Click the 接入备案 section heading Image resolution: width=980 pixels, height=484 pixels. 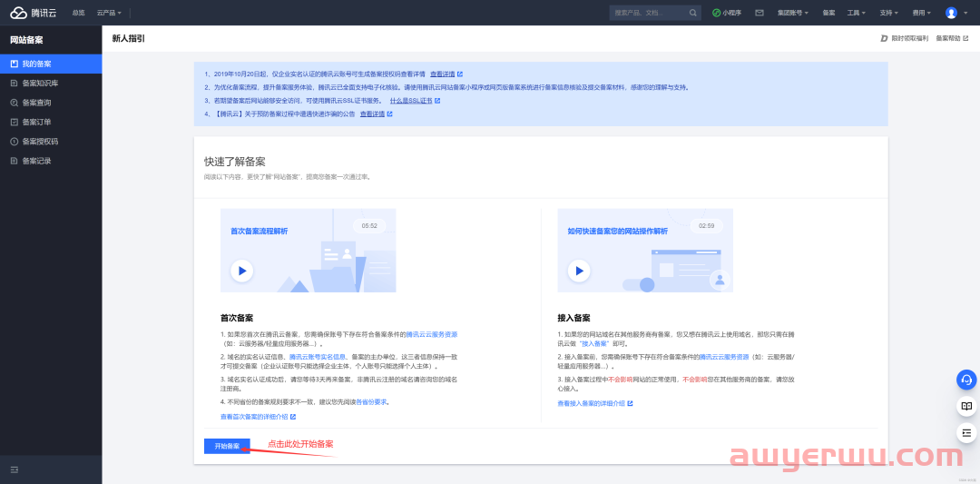tap(573, 319)
